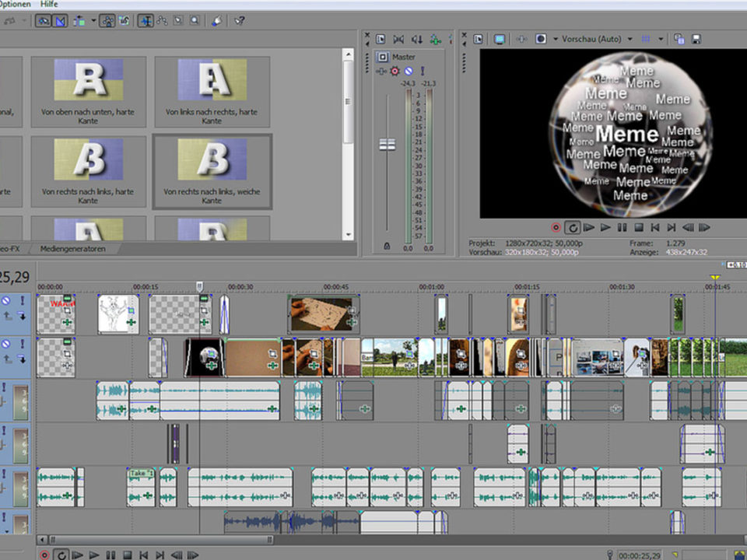The image size is (747, 560).
Task: Click the 'Take 1' audio event
Action: pos(142,487)
